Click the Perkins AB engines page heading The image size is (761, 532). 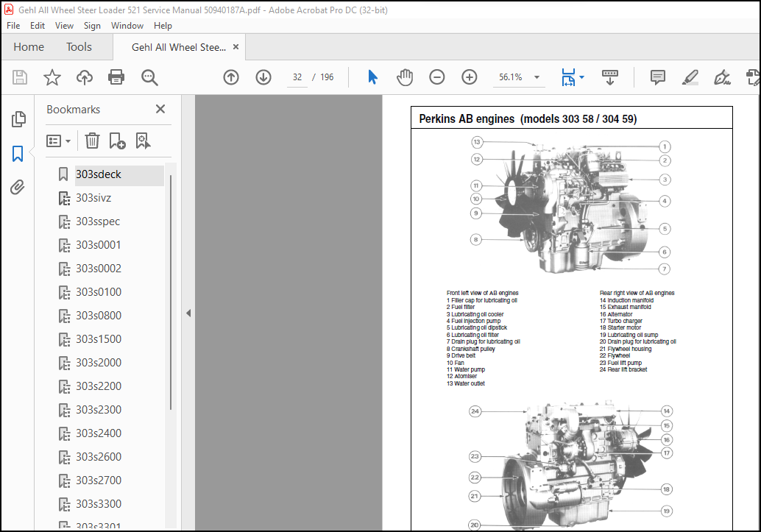(528, 119)
